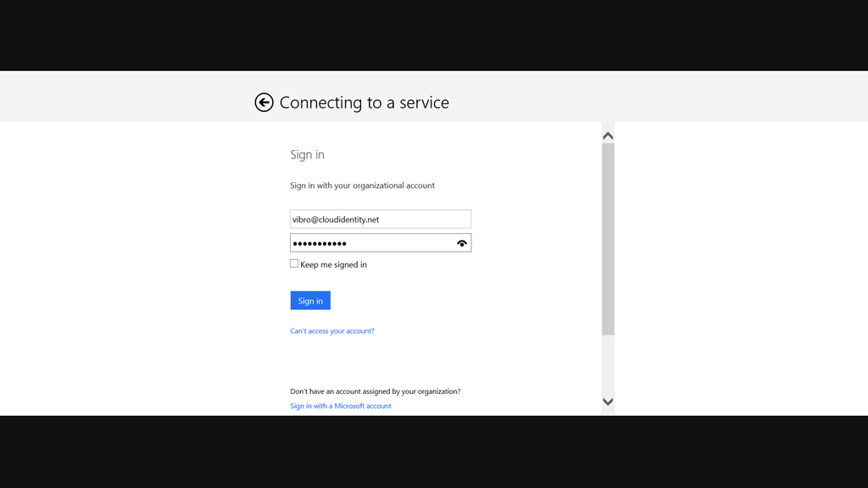Image resolution: width=868 pixels, height=488 pixels.
Task: Click 'Sign in with your organizational account' text
Action: [363, 186]
